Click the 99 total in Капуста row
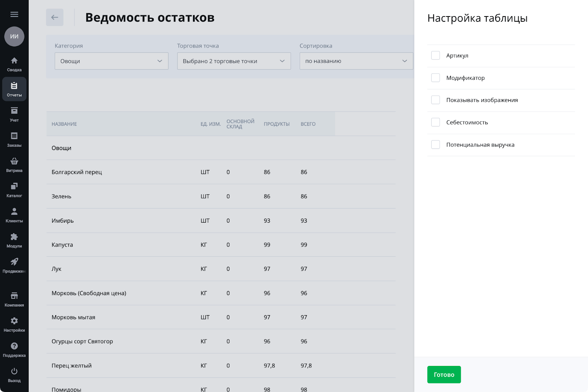Screen dimensions: 588x392 (x=304, y=245)
